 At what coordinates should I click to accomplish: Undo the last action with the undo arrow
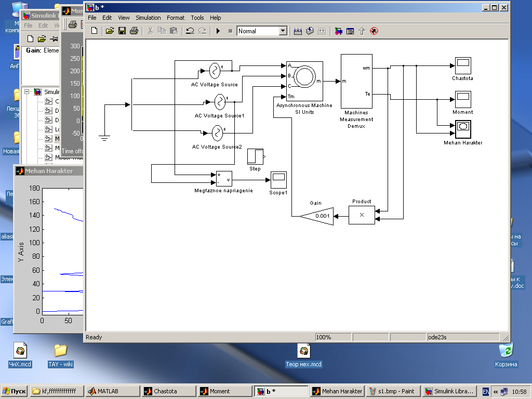[x=190, y=31]
